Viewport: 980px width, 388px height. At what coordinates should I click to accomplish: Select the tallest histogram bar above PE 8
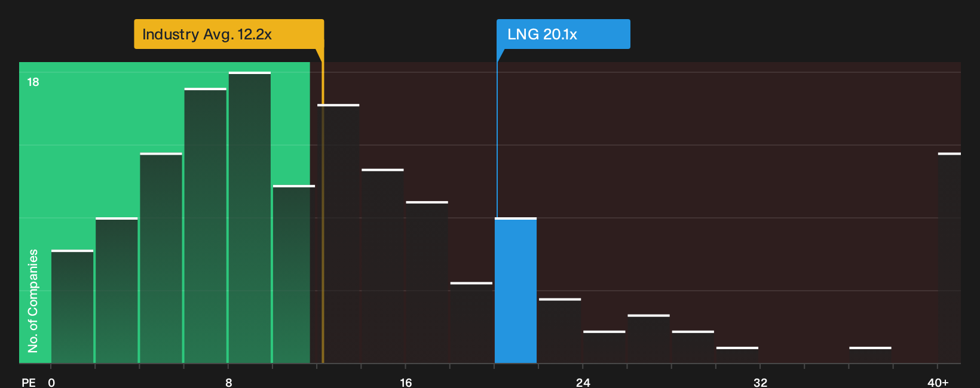click(x=250, y=218)
